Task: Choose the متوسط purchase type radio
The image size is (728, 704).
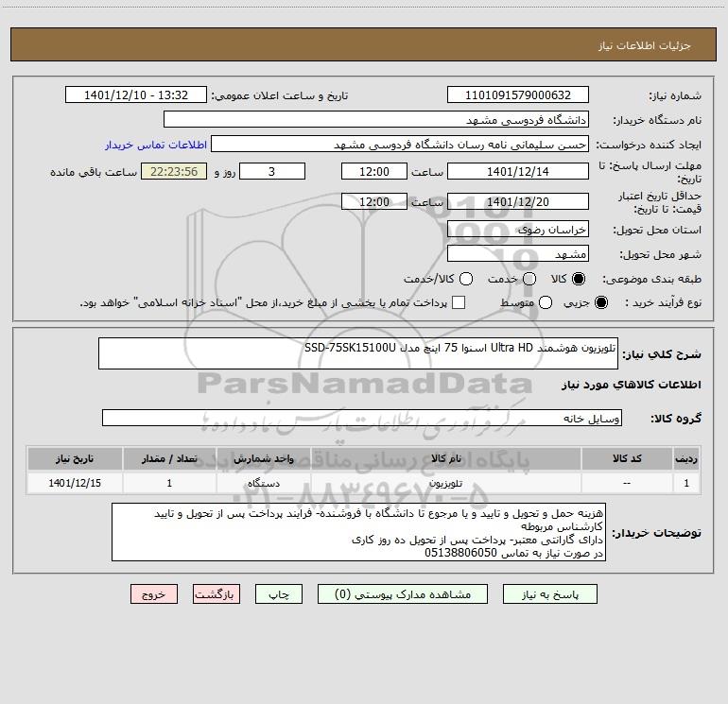Action: tap(546, 302)
